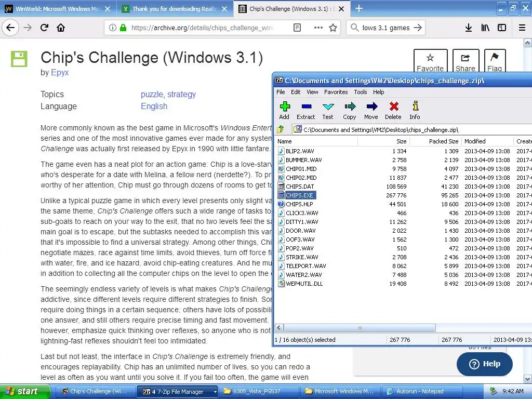Click the page scrollbar down arrow
This screenshot has height=399, width=532.
coord(528,379)
